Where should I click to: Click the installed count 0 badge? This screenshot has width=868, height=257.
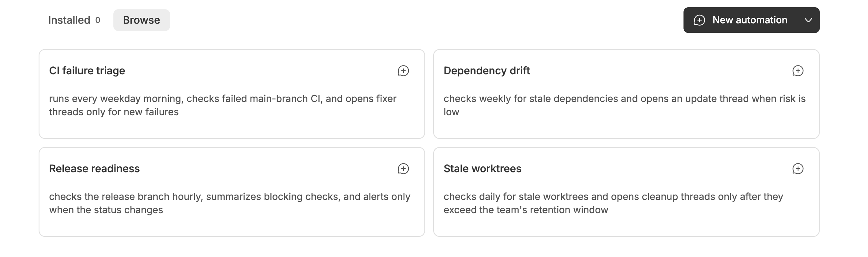pos(98,20)
